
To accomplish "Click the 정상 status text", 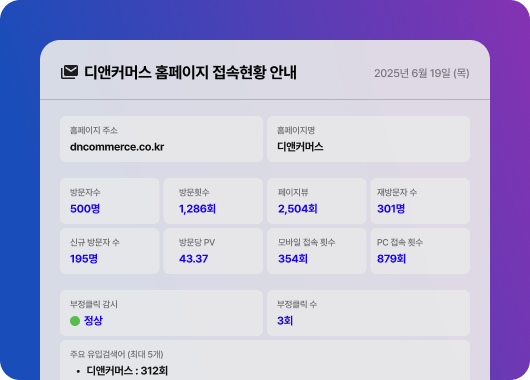I will click(93, 320).
